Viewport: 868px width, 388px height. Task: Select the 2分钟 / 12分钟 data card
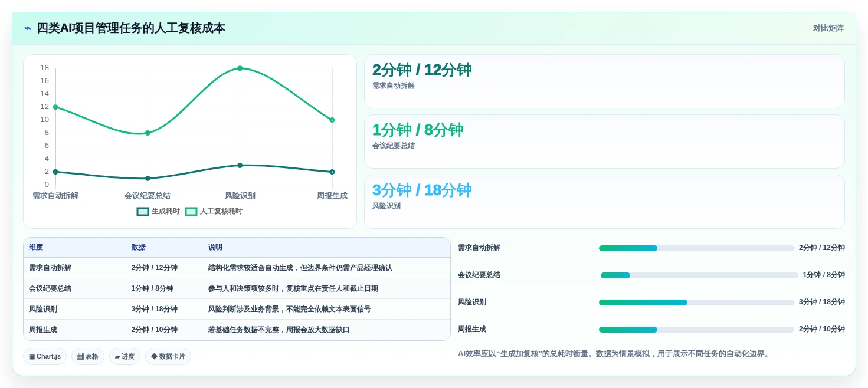click(x=604, y=81)
